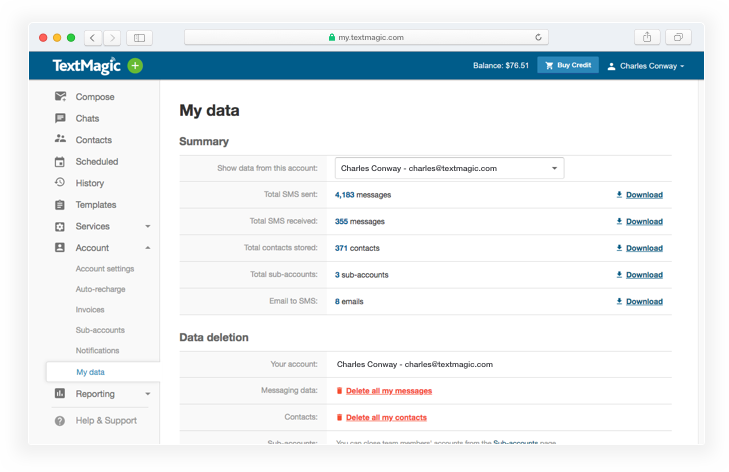Download the Total sub-accounts data
This screenshot has height=472, width=729.
[x=644, y=275]
